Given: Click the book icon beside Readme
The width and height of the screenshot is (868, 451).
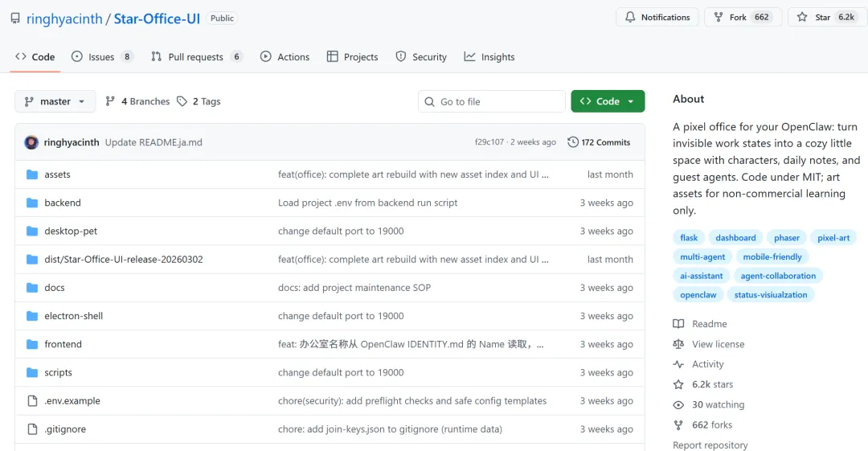Looking at the screenshot, I should click(678, 323).
